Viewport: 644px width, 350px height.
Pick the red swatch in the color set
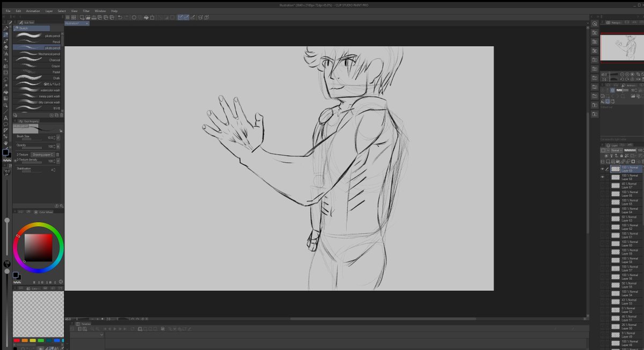coord(17,340)
